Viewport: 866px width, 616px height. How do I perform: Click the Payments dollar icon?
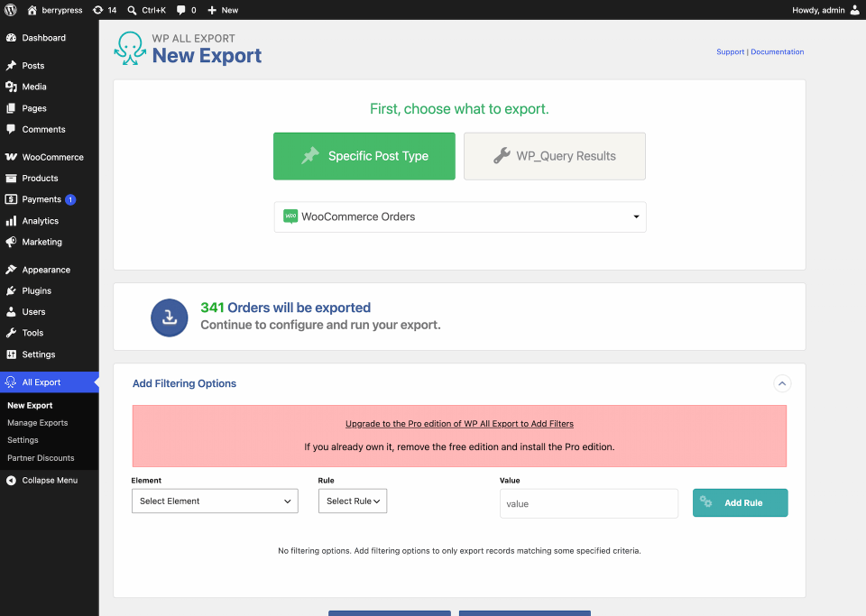[x=11, y=199]
